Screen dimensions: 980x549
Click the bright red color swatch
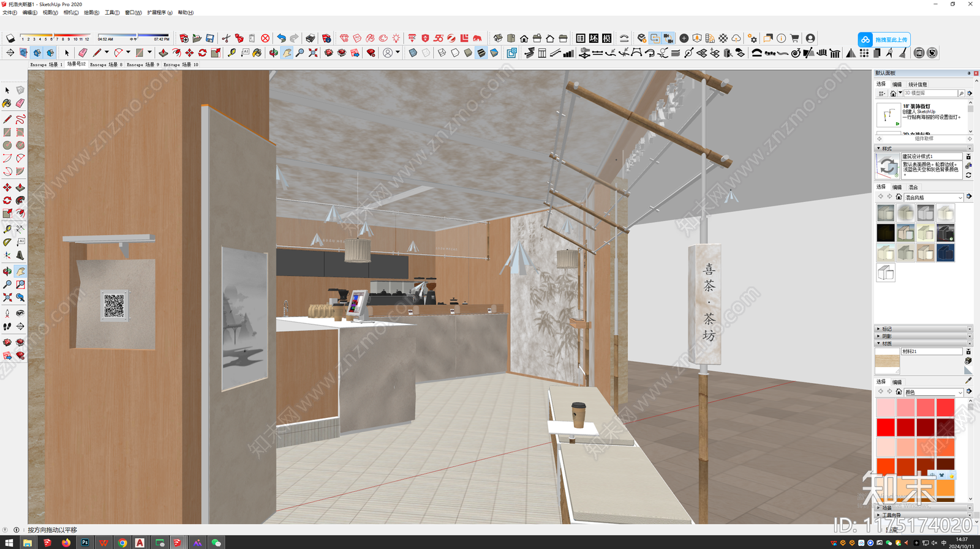[886, 427]
